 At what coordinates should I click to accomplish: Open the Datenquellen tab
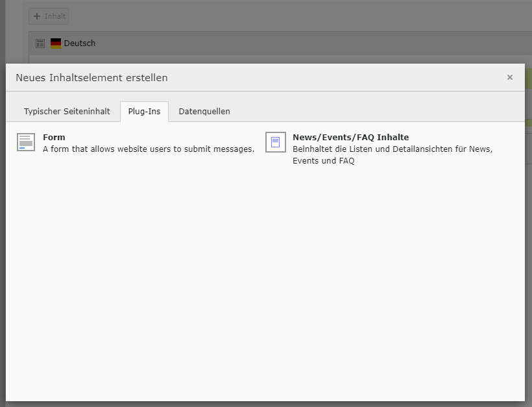pyautogui.click(x=204, y=111)
